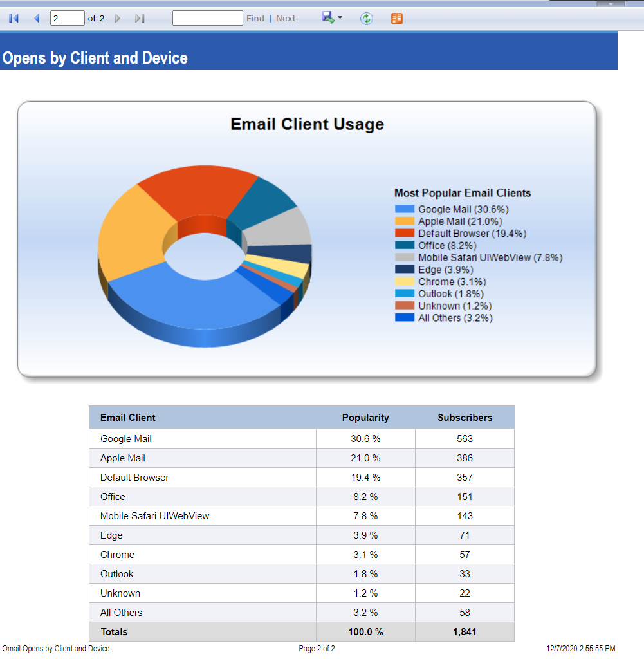This screenshot has height=659, width=644.
Task: Click the Email Client column header
Action: point(128,418)
